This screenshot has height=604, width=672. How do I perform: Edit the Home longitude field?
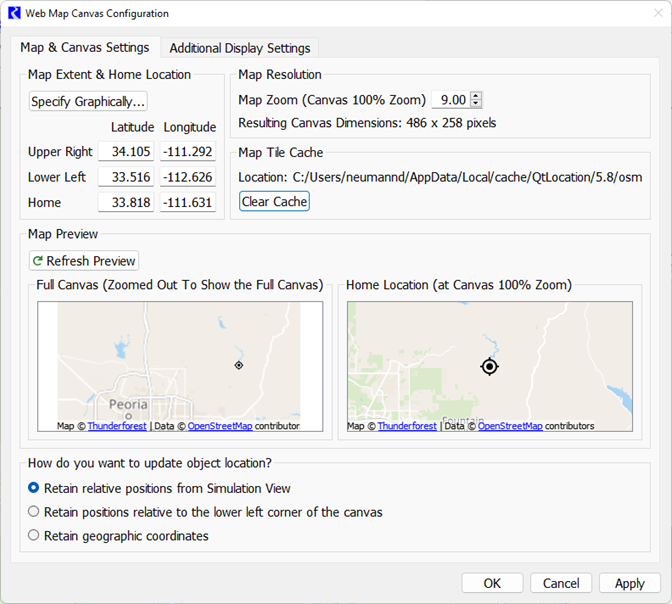pyautogui.click(x=189, y=203)
